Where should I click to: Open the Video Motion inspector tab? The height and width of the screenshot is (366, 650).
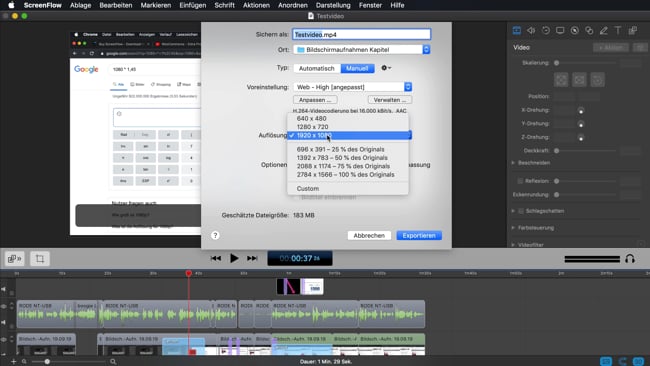click(x=546, y=30)
